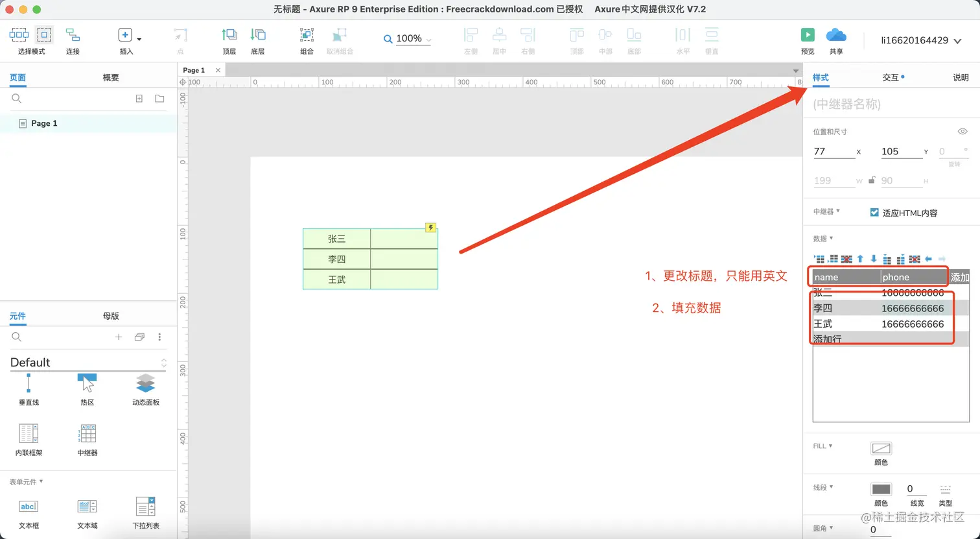Open the canvas tab list arrow

click(x=796, y=70)
